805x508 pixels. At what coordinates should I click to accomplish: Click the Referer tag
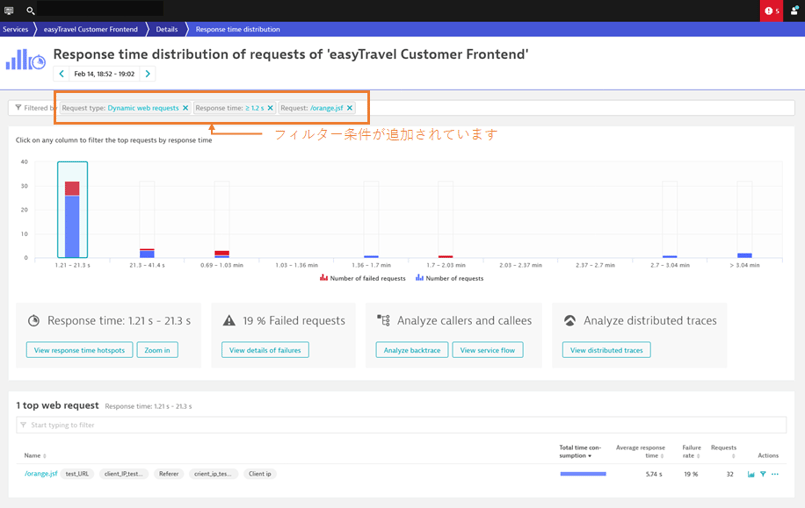(168, 474)
